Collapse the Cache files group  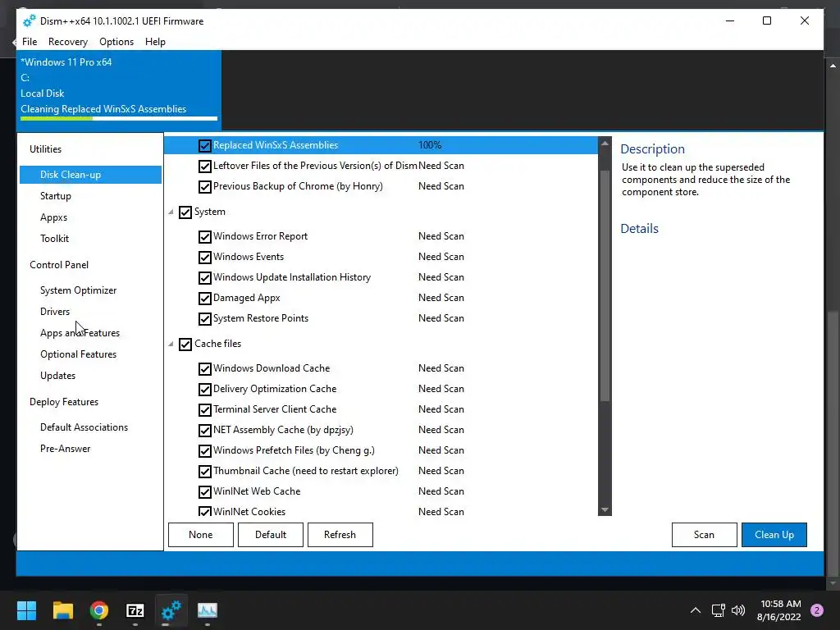[171, 344]
